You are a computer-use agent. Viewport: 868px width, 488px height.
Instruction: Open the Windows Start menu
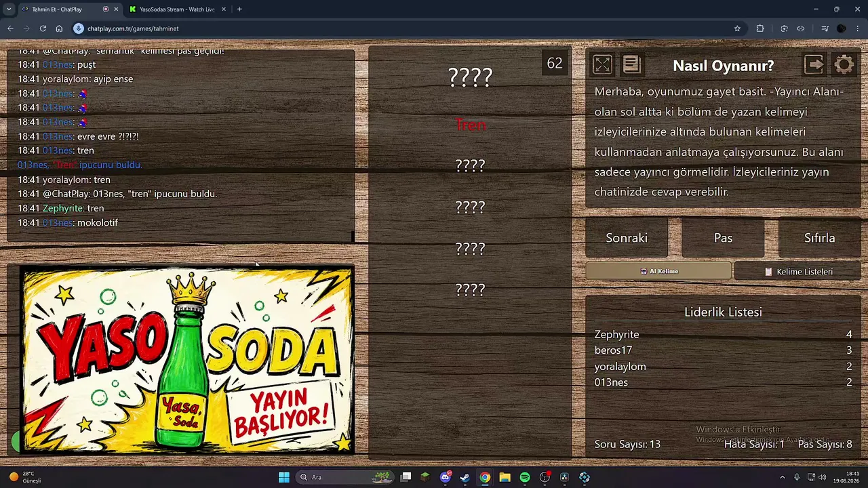point(284,477)
